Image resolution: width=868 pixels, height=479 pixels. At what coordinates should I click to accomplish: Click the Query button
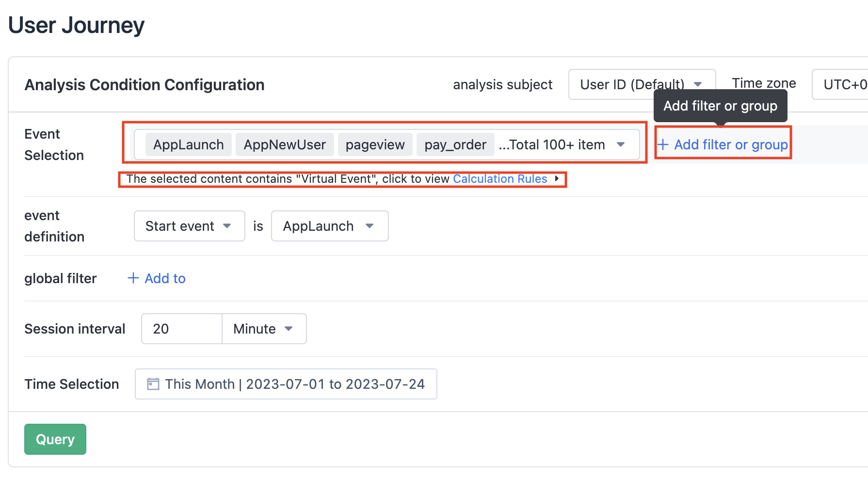[x=55, y=439]
